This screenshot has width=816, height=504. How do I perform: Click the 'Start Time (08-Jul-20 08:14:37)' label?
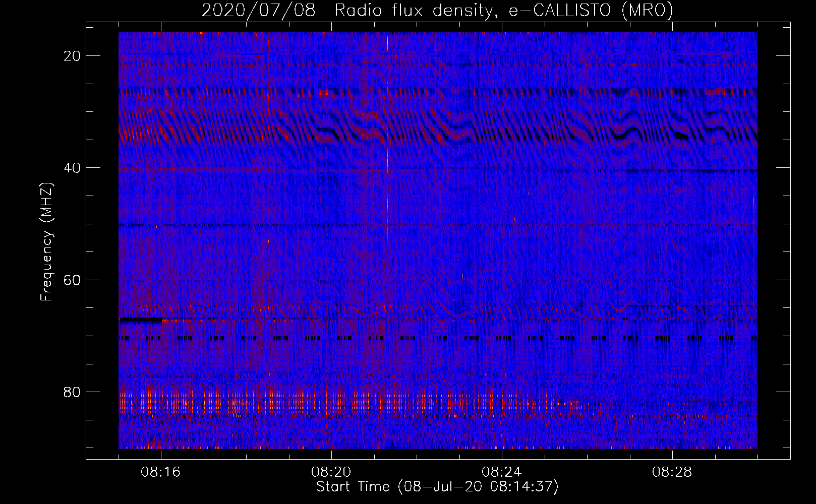(x=437, y=487)
